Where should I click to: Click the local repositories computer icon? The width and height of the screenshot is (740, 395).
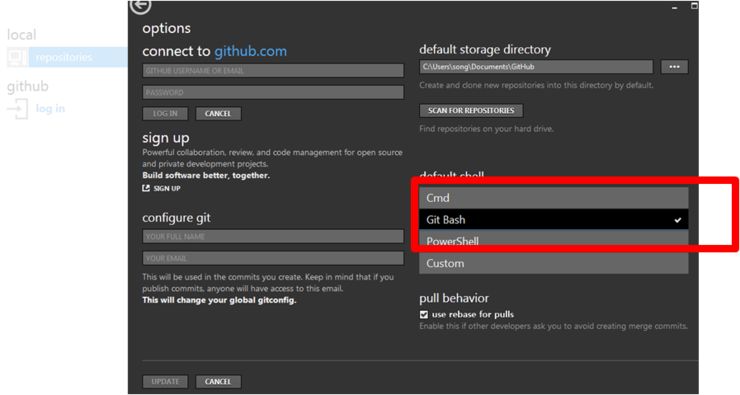tap(17, 57)
